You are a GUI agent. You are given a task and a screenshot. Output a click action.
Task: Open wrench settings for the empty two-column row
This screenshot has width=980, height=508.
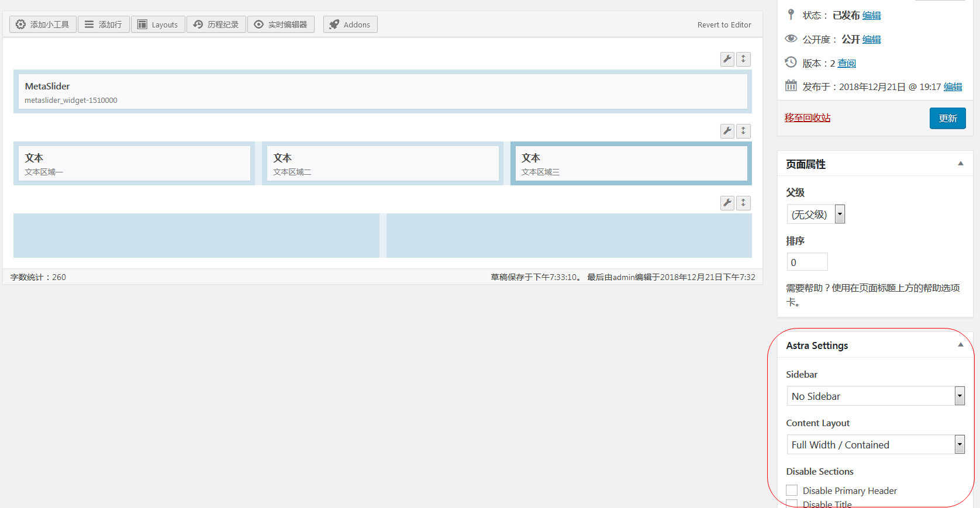pyautogui.click(x=727, y=203)
